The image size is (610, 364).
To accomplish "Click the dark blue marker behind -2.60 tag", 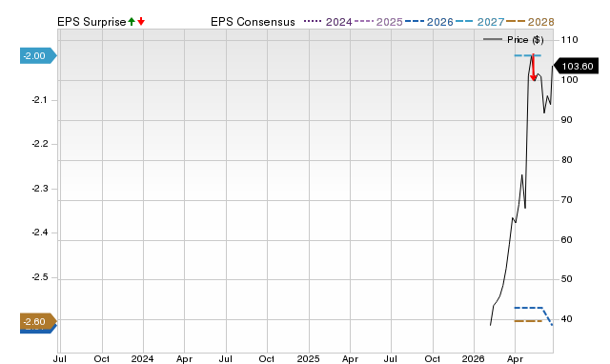I will 38,331.
